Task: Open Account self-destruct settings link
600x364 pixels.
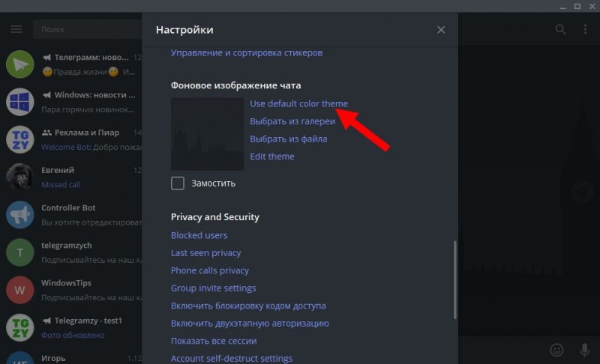Action: coord(232,358)
